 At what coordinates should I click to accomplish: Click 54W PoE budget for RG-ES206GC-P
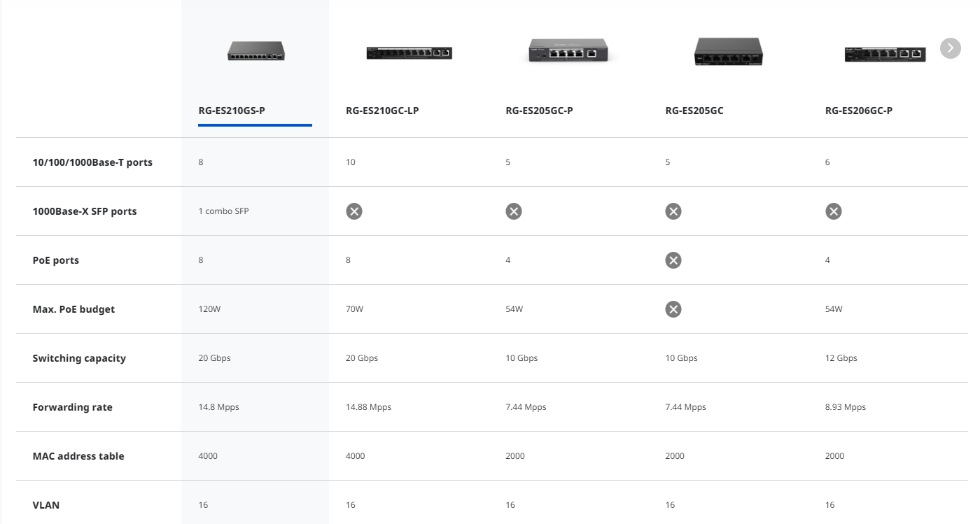[834, 309]
